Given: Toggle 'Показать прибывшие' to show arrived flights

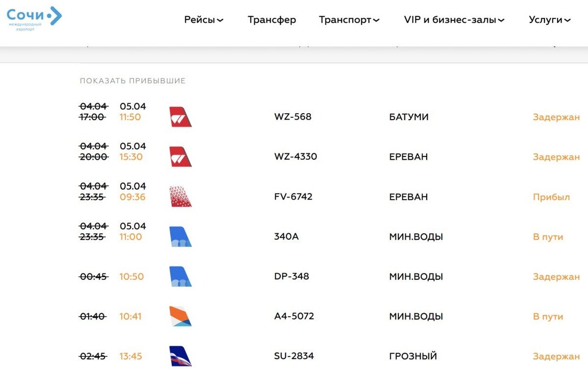Looking at the screenshot, I should (133, 81).
